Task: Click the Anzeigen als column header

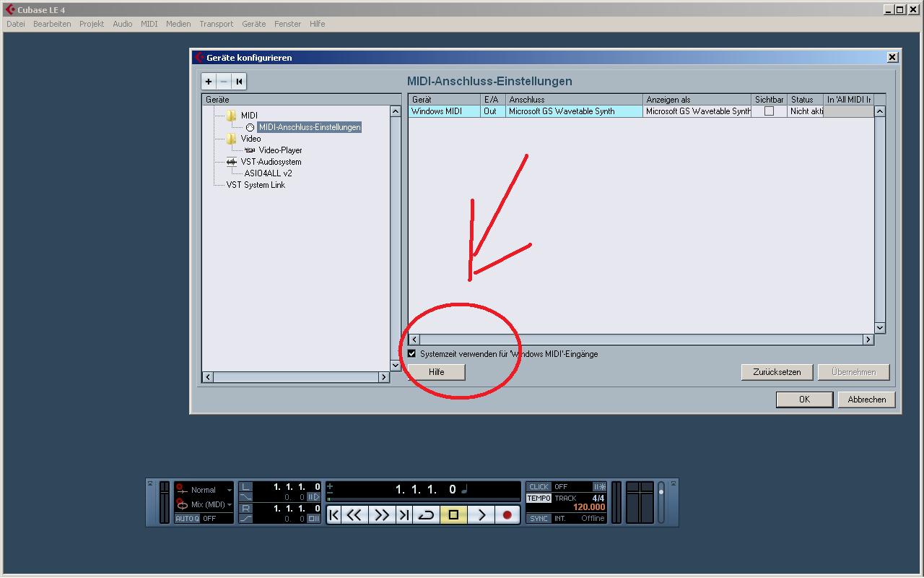Action: click(x=697, y=100)
